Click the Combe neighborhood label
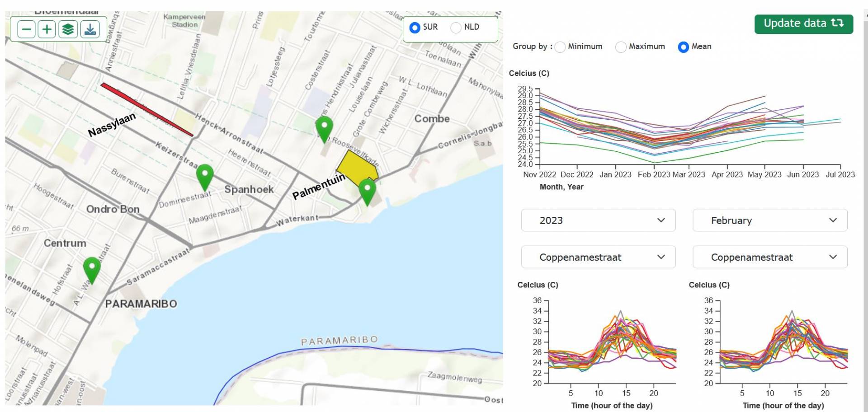The width and height of the screenshot is (868, 412). click(x=432, y=119)
